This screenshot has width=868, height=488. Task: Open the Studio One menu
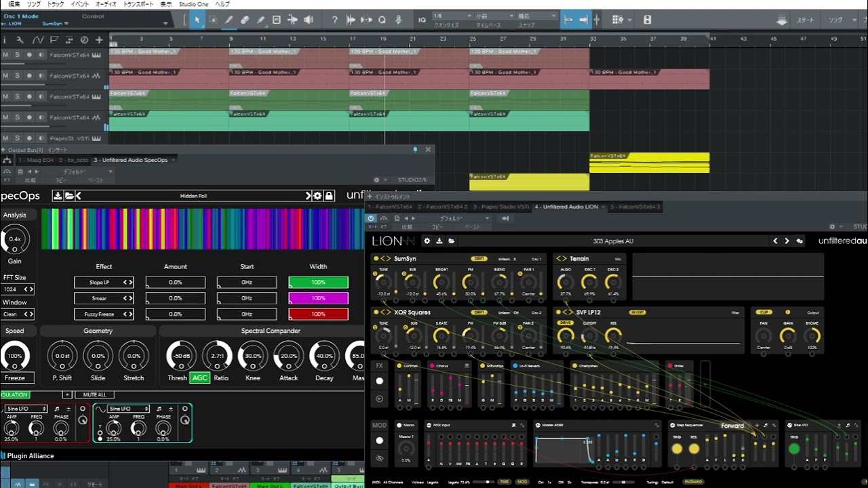pyautogui.click(x=193, y=4)
